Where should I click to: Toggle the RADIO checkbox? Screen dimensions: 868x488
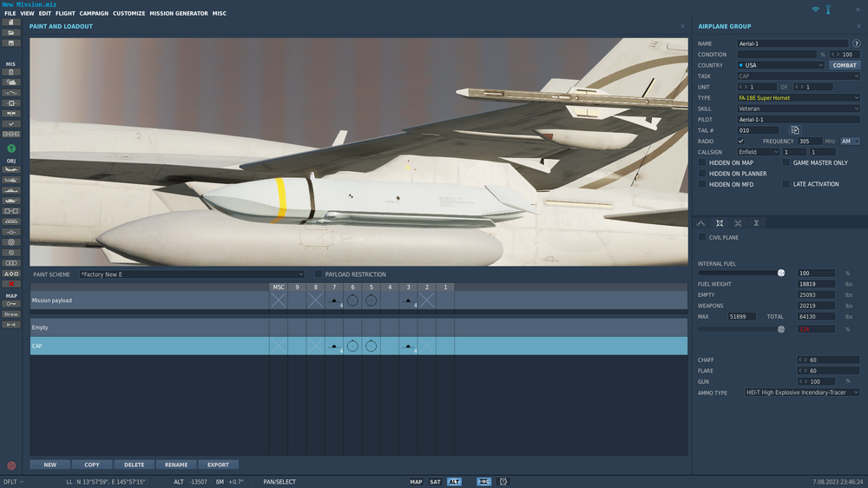pyautogui.click(x=740, y=142)
